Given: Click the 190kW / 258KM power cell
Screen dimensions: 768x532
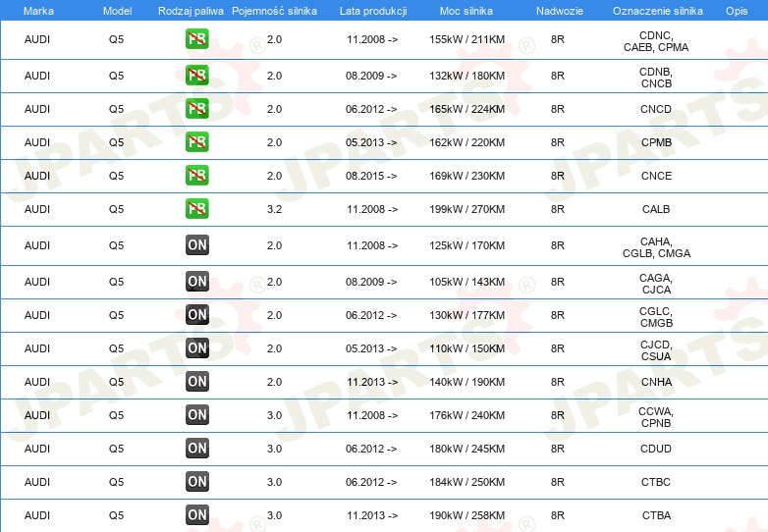Looking at the screenshot, I should [466, 515].
